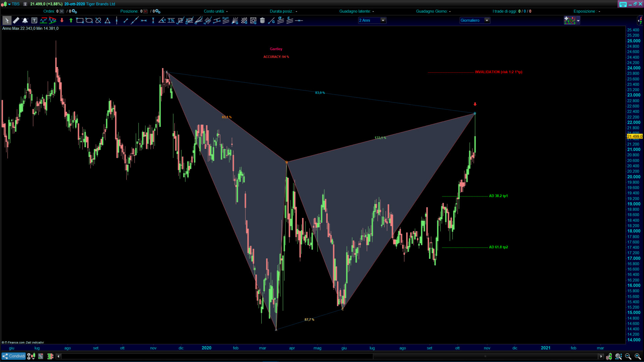Select the Raff regression channel tool
The width and height of the screenshot is (644, 362).
[x=226, y=20]
